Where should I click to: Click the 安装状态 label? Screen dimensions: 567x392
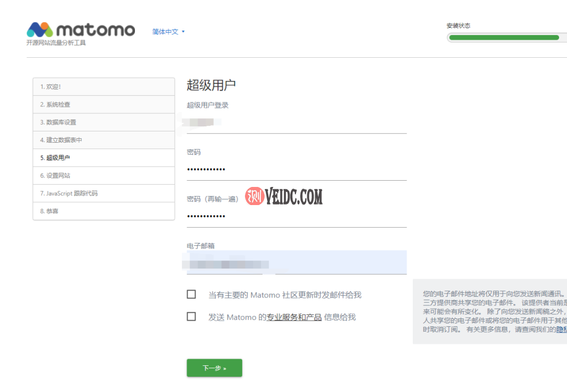[x=458, y=25]
